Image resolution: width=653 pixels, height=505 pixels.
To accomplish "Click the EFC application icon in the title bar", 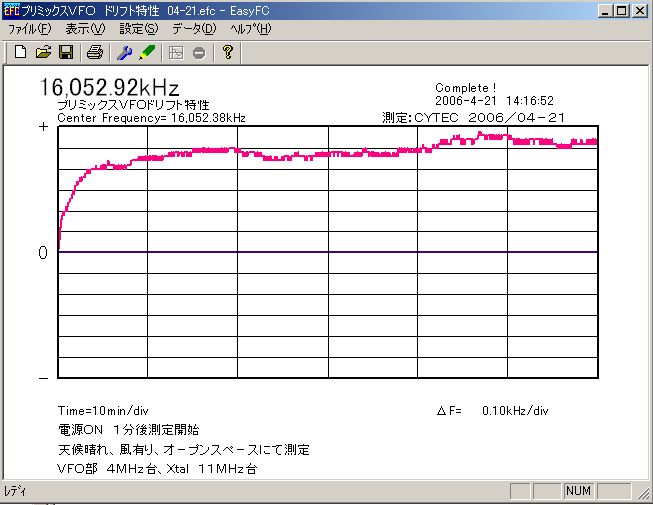I will [x=11, y=10].
